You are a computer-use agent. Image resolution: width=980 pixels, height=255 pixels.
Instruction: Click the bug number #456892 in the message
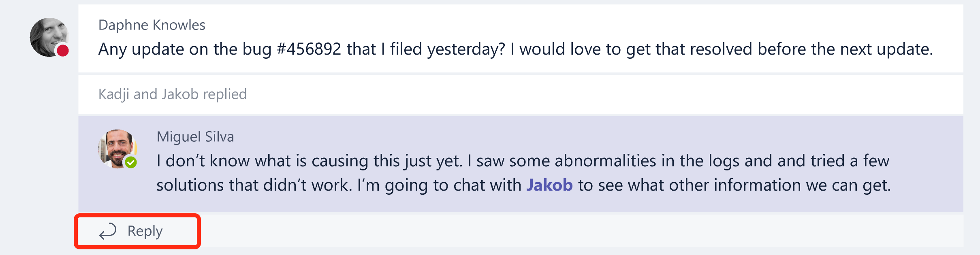pos(310,49)
